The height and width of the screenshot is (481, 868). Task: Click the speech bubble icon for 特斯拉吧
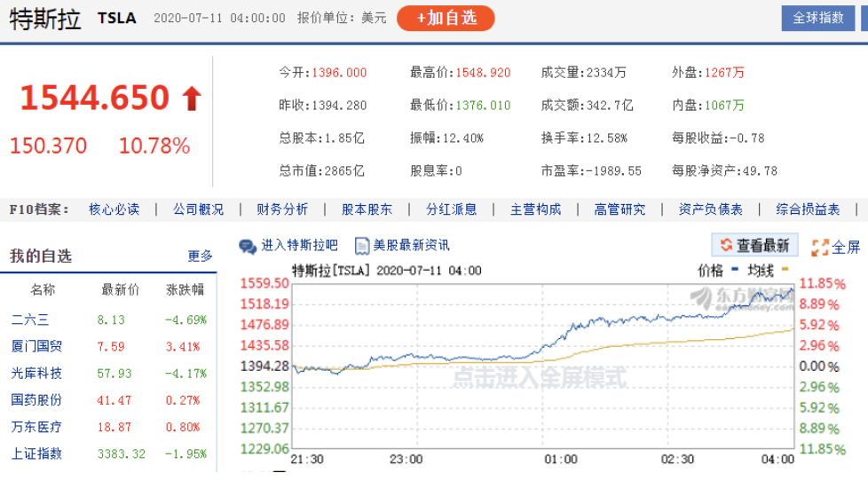[248, 247]
